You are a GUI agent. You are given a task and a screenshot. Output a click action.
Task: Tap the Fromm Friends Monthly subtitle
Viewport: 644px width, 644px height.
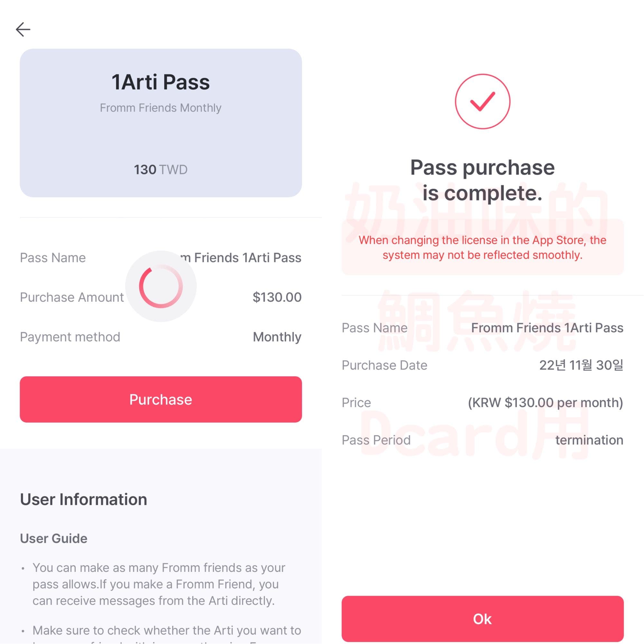(161, 108)
